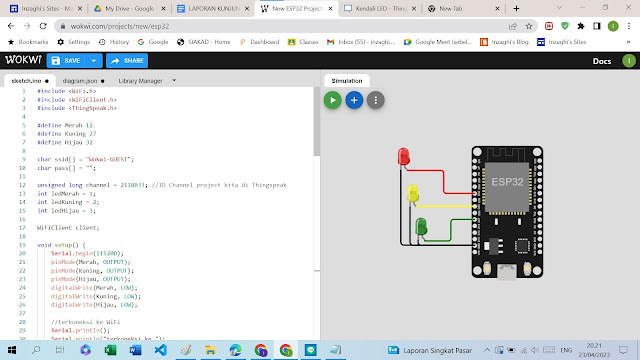Select the yellow LED in the diagram

[413, 193]
